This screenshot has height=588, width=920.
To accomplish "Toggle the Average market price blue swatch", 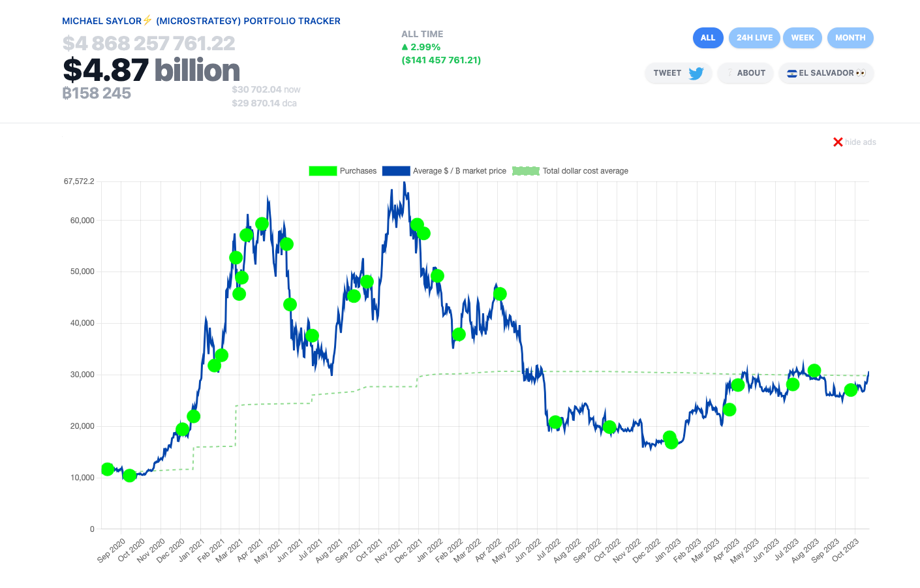I will [396, 171].
